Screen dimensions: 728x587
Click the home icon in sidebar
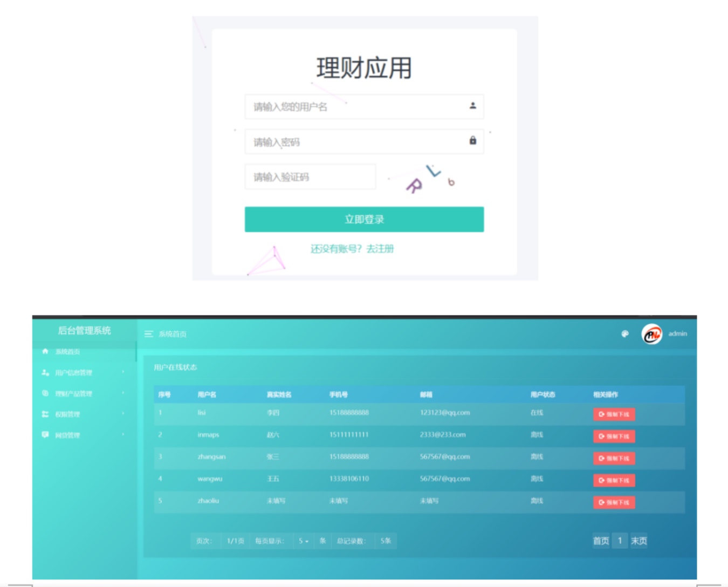click(45, 351)
